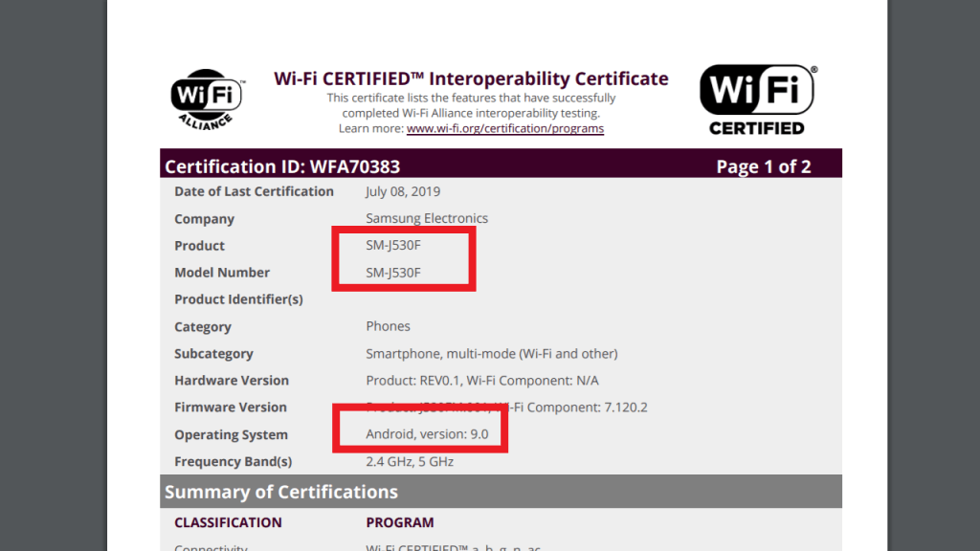Open the www.wi-fi.org/certification/programs link
Viewport: 980px width, 551px height.
pos(505,129)
